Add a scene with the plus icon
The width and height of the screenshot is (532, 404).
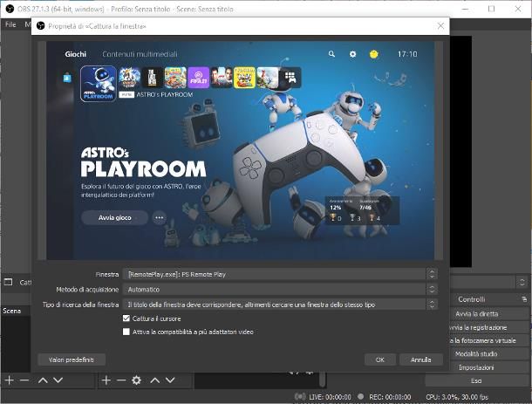pyautogui.click(x=10, y=380)
